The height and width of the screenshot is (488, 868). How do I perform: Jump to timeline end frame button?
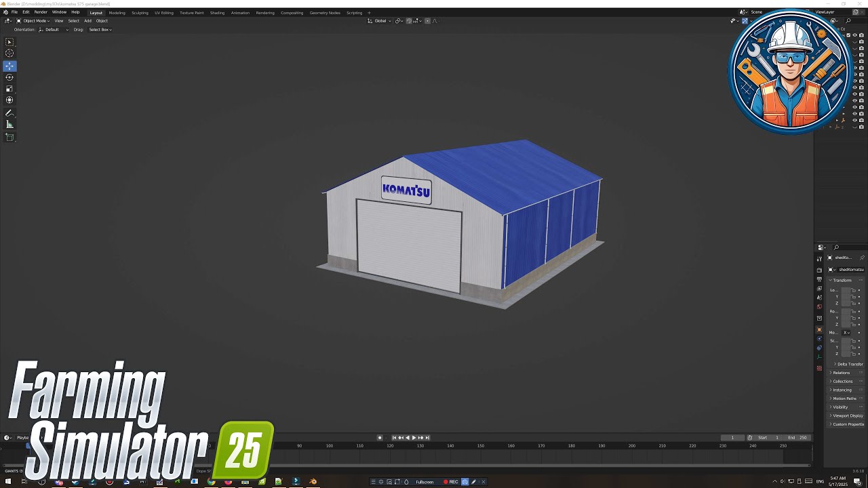click(x=427, y=438)
